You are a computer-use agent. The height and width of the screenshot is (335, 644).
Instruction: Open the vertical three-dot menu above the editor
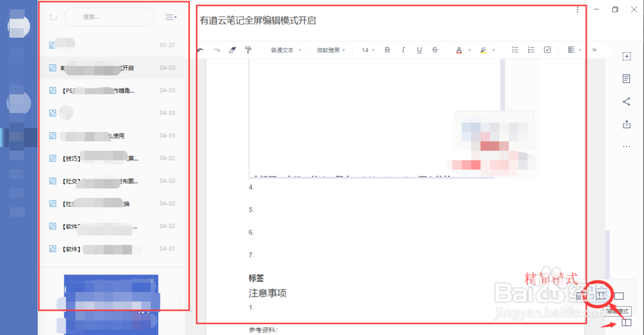pyautogui.click(x=578, y=10)
